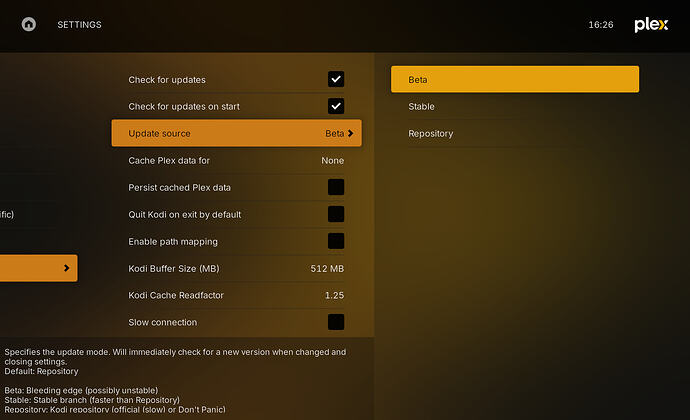Screen dimensions: 690x420
Task: Change the Kodi Cache Readfactor value
Action: pyautogui.click(x=236, y=295)
